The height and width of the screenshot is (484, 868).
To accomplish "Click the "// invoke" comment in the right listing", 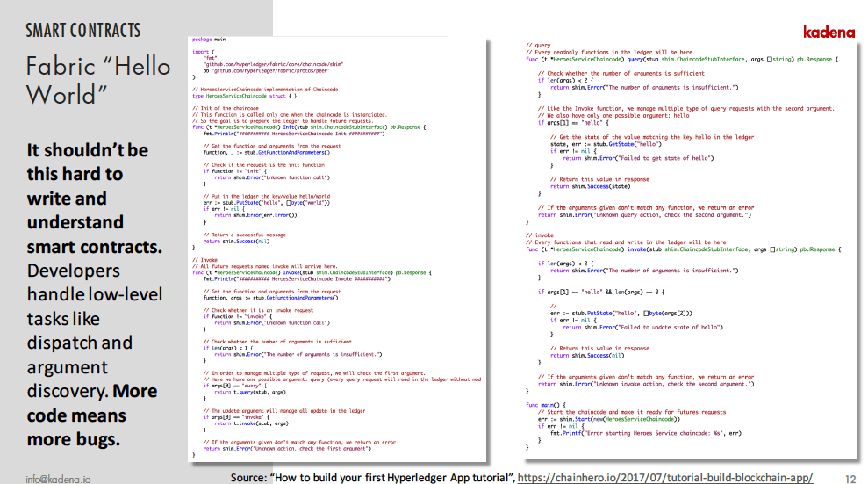I will (539, 235).
